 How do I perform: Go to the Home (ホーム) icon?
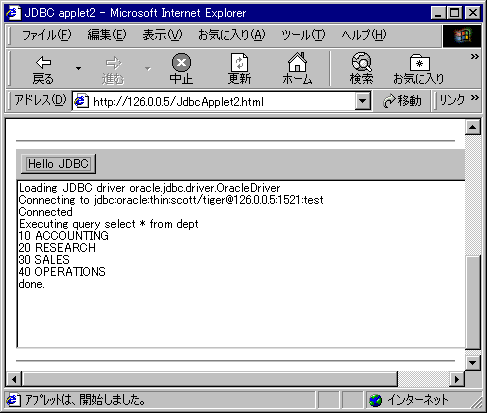[x=297, y=62]
